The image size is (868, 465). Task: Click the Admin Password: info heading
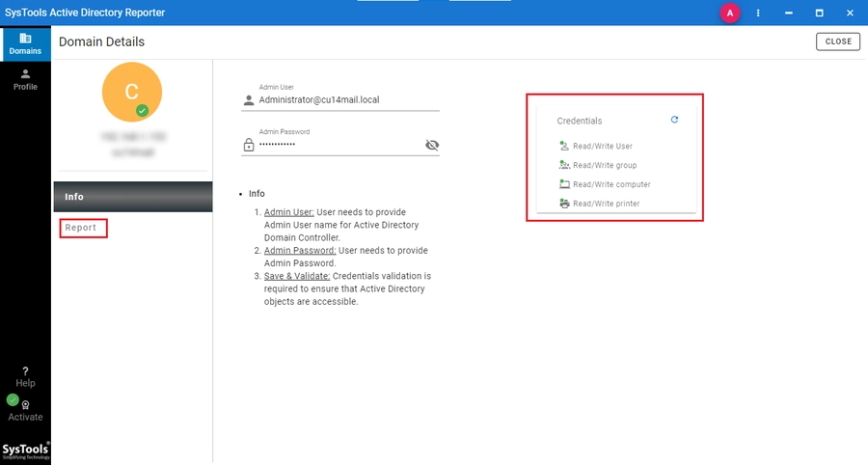point(300,250)
